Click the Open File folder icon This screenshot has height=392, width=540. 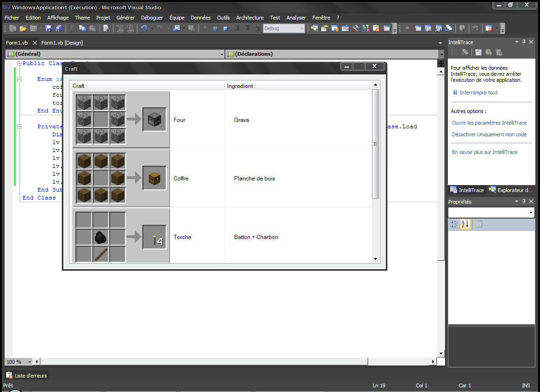click(23, 28)
